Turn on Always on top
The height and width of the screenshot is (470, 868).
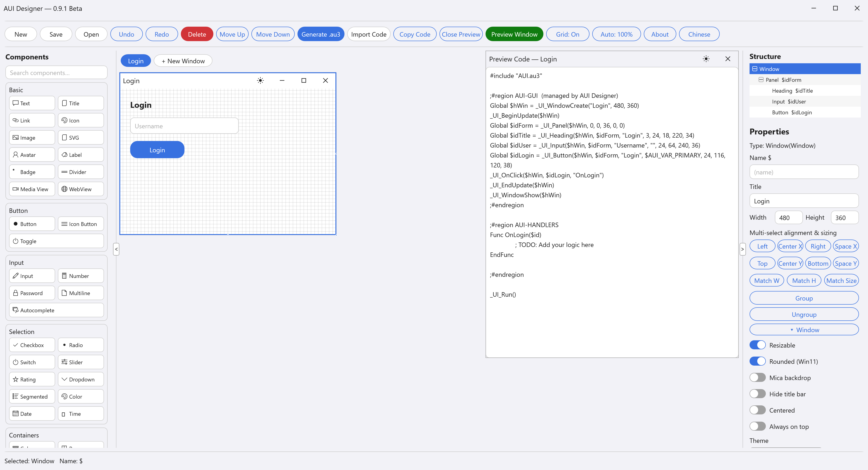tap(757, 427)
